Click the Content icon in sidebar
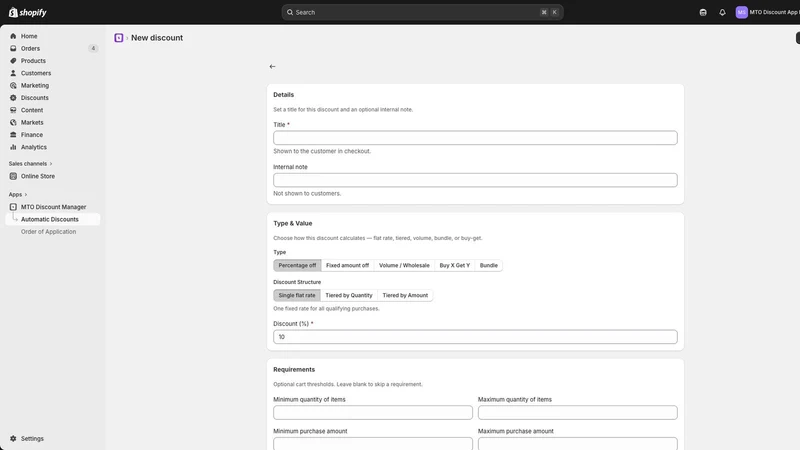800x450 pixels. tap(13, 110)
